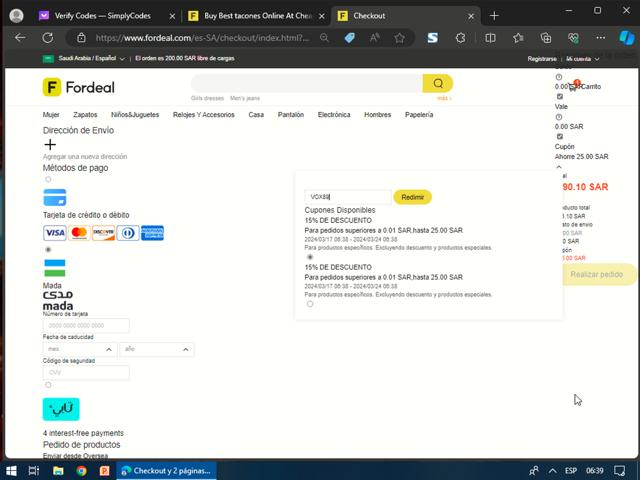Viewport: 640px width, 480px height.
Task: Toggle the Vale checkbox
Action: pyautogui.click(x=560, y=96)
